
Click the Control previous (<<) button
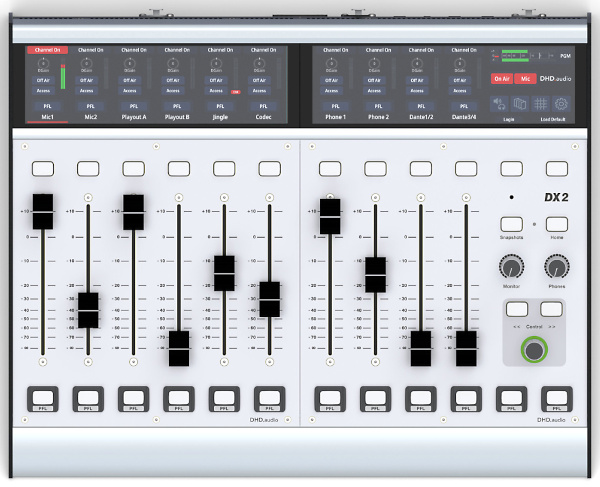(517, 309)
